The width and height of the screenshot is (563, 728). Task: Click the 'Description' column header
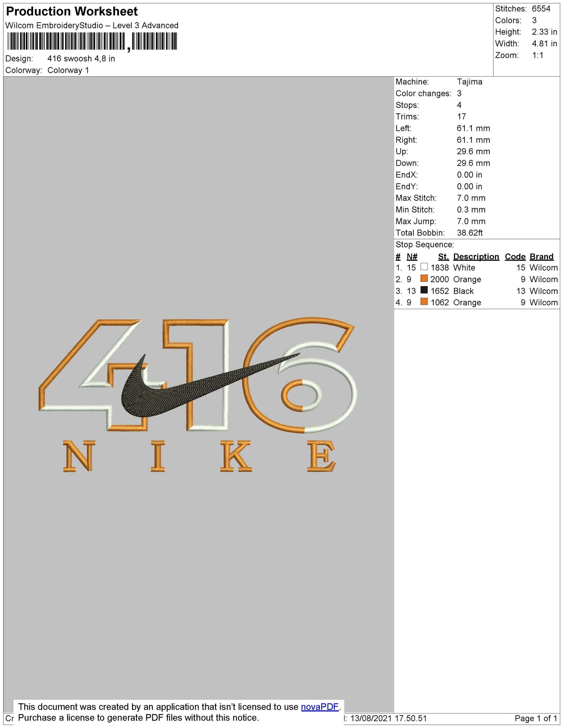pos(476,257)
